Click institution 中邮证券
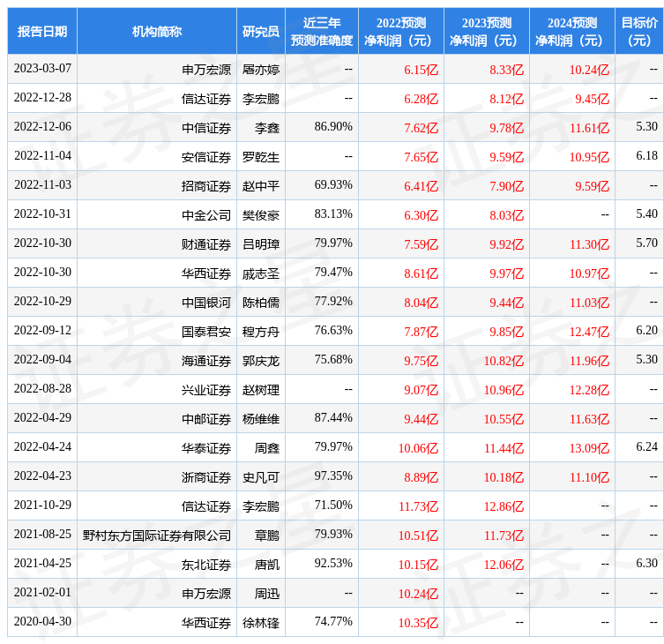 point(206,419)
